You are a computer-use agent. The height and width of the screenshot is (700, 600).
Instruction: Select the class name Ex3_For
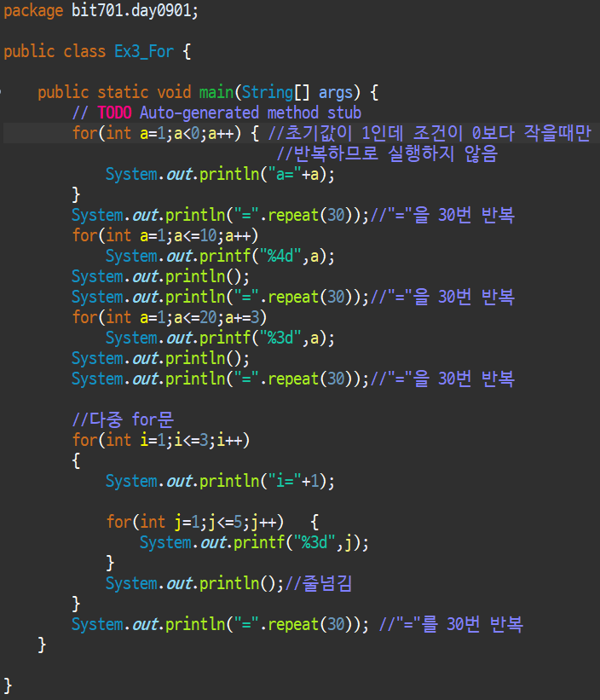coord(144,51)
